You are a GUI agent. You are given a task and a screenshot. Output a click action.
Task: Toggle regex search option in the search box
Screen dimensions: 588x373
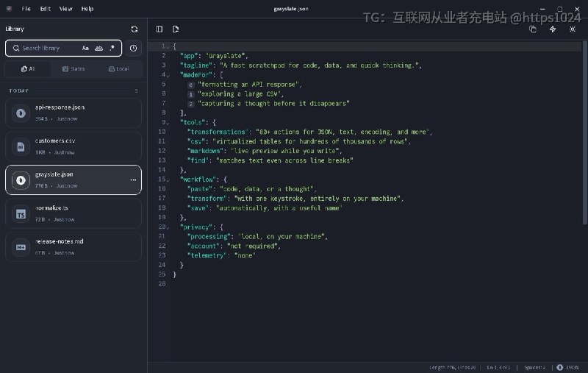pos(112,48)
